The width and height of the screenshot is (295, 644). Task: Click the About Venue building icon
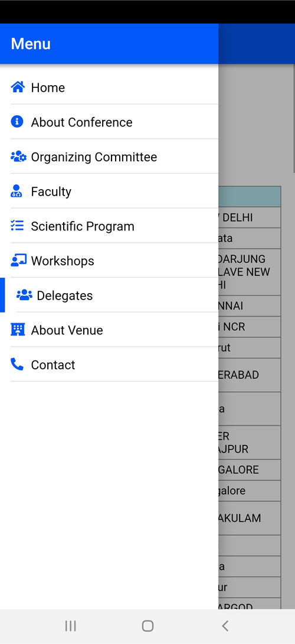pos(18,330)
